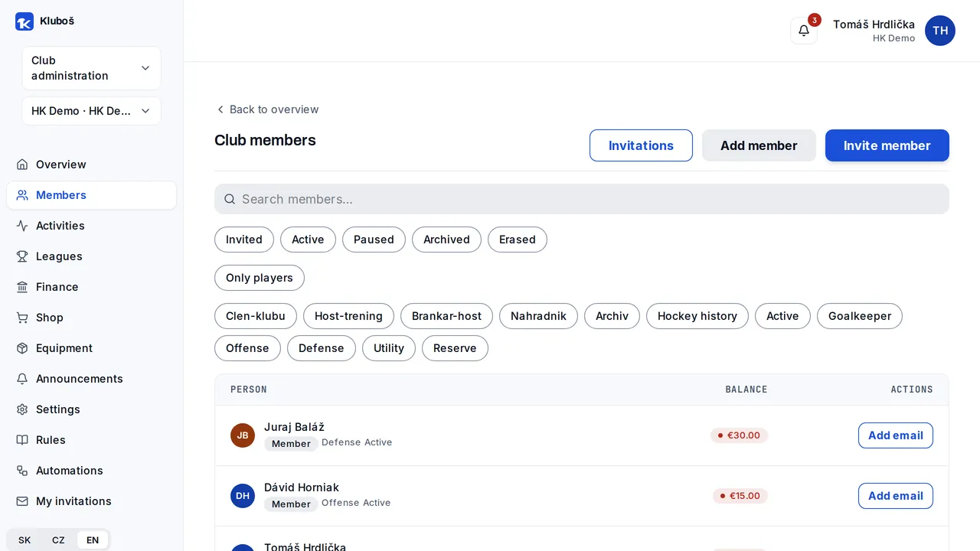Click the Leagues trophy icon
This screenshot has height=551, width=980.
point(22,256)
